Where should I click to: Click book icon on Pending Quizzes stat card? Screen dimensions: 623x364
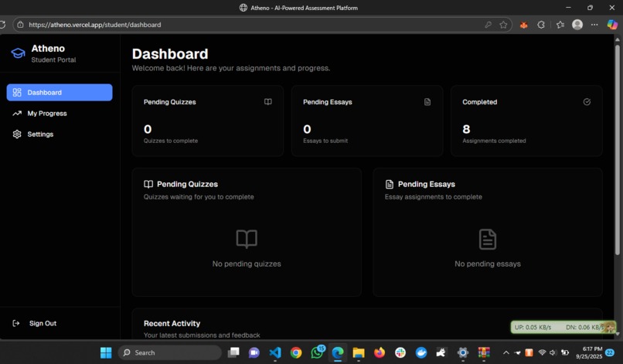coord(268,102)
